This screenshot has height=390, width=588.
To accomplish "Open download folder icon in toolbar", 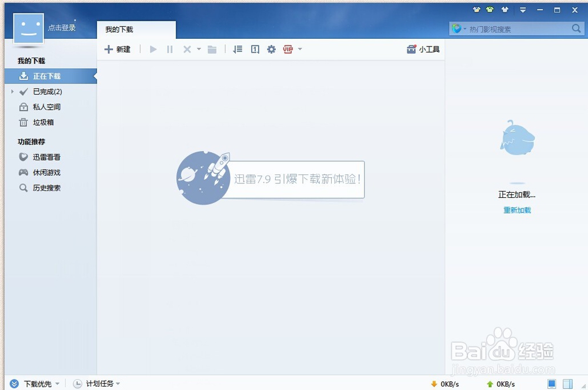I will click(212, 49).
